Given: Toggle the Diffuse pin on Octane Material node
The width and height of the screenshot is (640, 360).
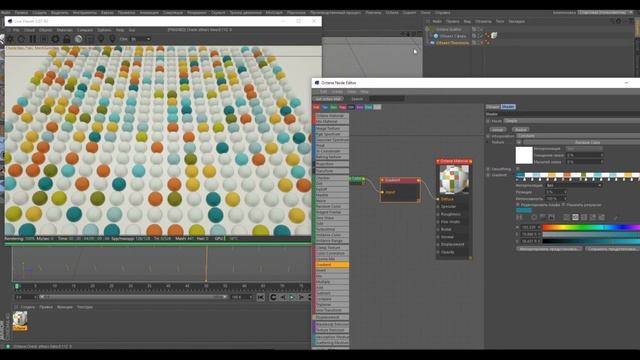Looking at the screenshot, I should [438, 199].
